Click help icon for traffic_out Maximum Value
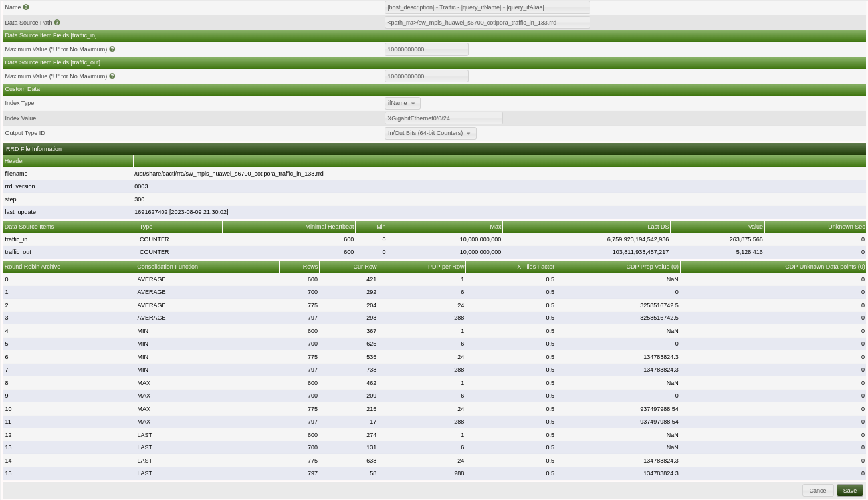Image resolution: width=868 pixels, height=500 pixels. click(112, 76)
